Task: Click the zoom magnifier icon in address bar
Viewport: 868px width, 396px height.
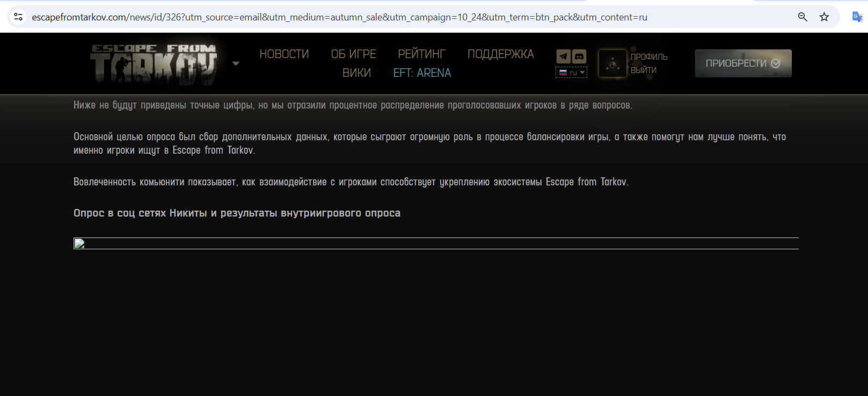Action: pos(803,17)
